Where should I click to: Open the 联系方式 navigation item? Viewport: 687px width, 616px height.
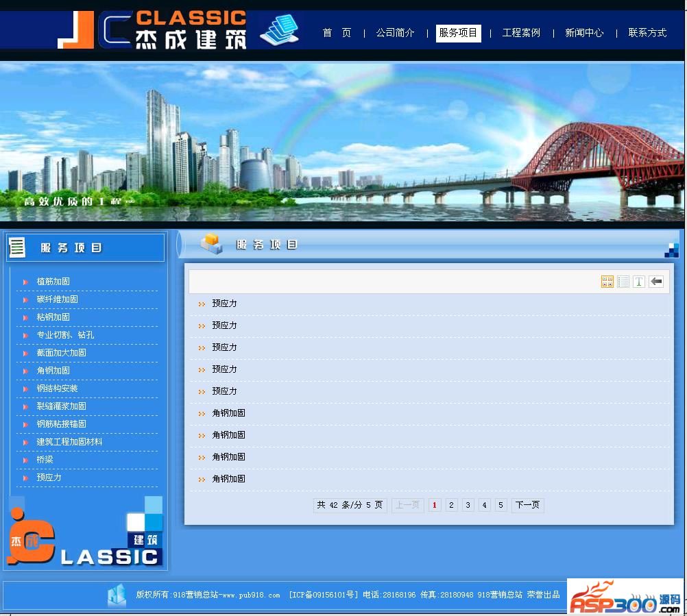pos(647,33)
